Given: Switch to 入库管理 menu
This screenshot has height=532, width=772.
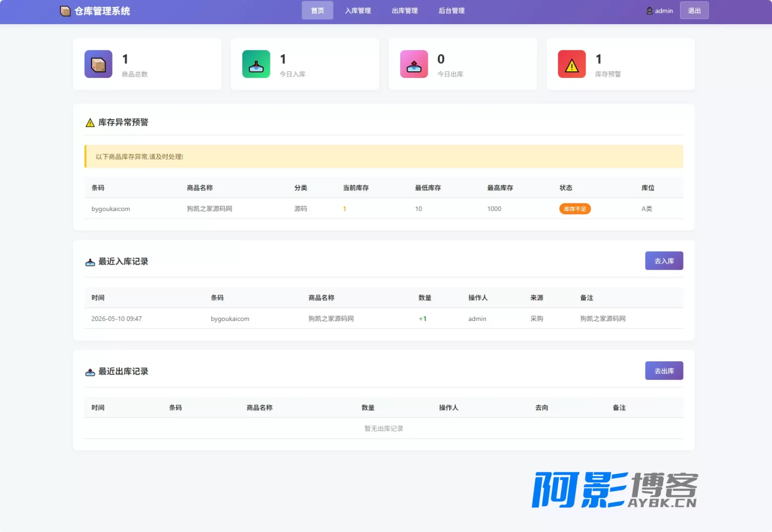Looking at the screenshot, I should 358,11.
